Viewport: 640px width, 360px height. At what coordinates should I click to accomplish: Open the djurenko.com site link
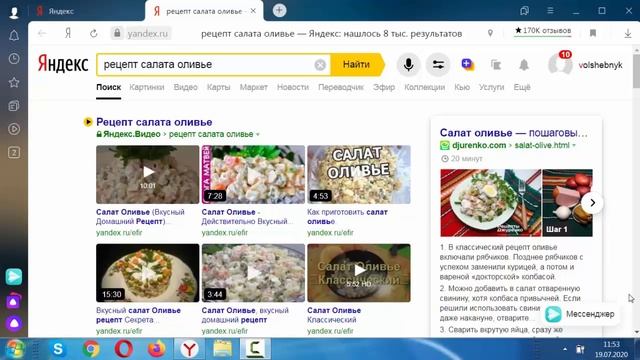point(479,145)
